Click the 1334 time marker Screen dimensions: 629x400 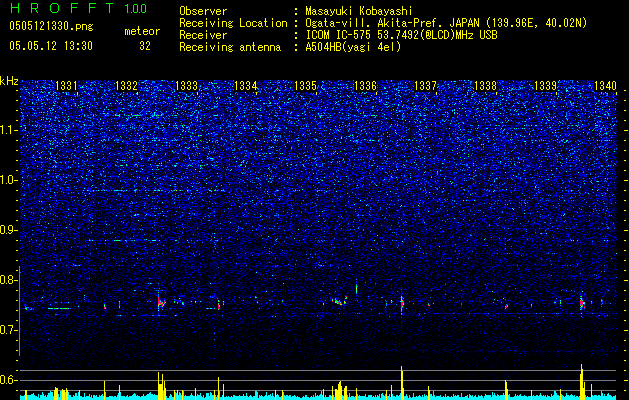[x=246, y=86]
